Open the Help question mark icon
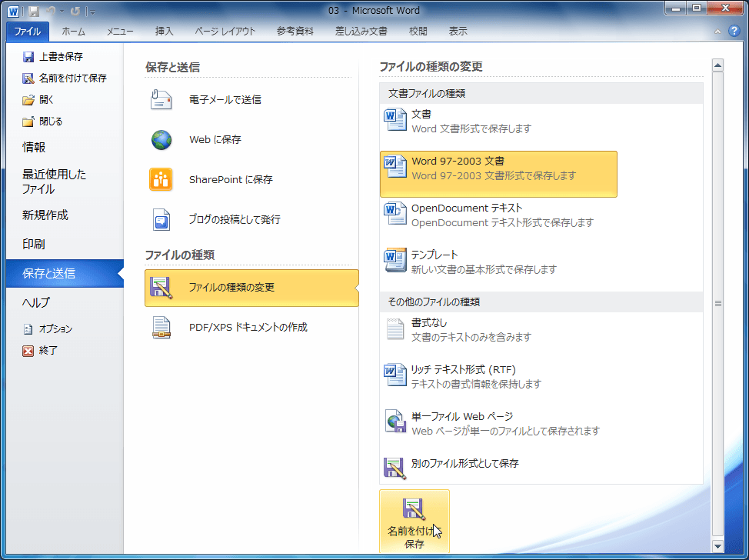The image size is (749, 560). [x=734, y=31]
